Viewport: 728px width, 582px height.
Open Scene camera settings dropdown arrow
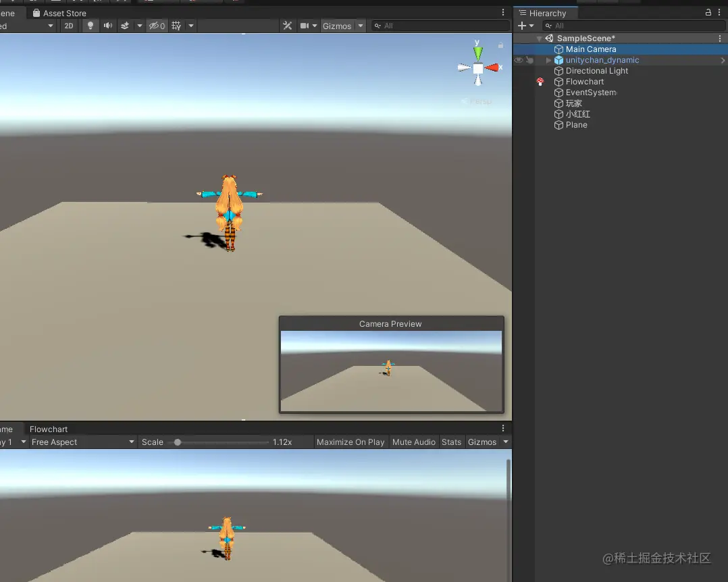pyautogui.click(x=315, y=26)
